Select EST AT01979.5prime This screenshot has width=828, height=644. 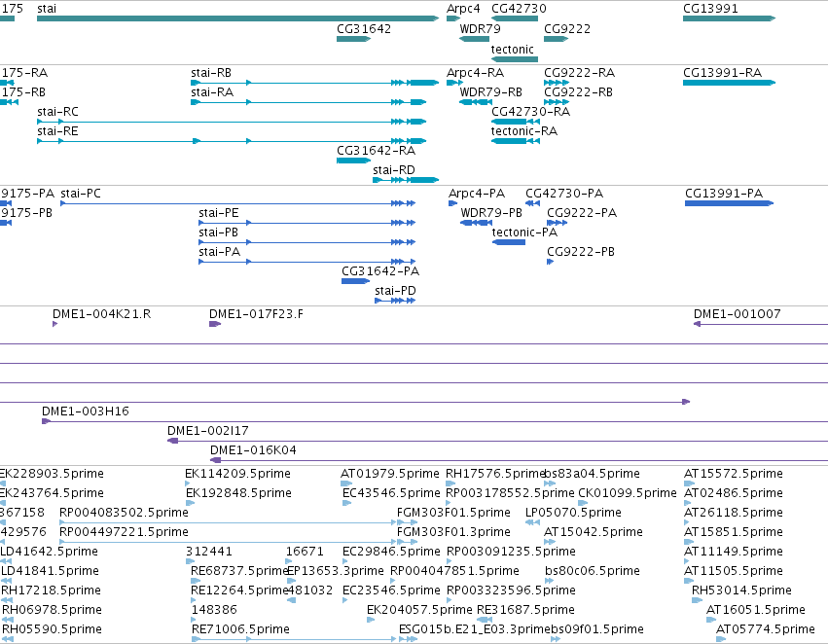click(x=346, y=483)
